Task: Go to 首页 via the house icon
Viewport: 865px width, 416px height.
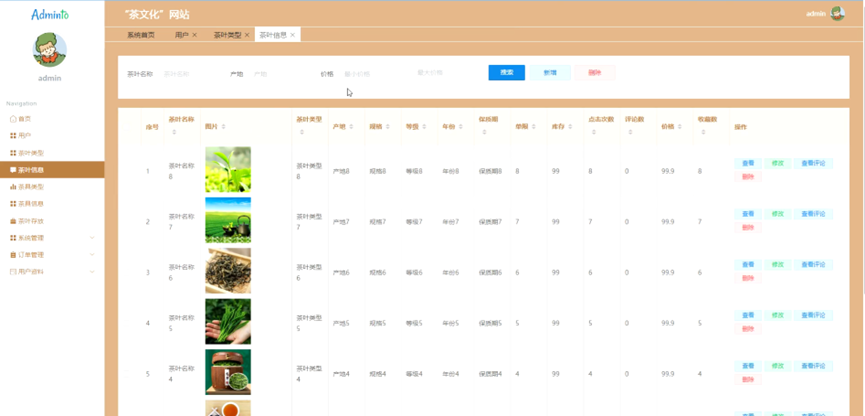Action: pyautogui.click(x=13, y=119)
